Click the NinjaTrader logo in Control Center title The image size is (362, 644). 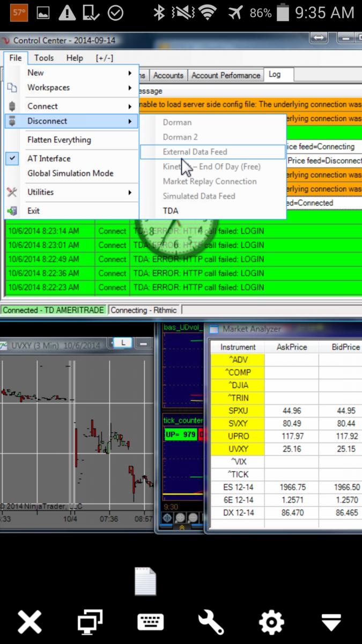coord(5,40)
